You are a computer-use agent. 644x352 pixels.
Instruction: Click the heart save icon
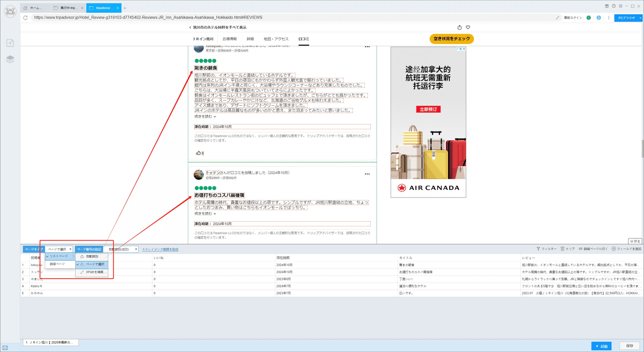pos(468,27)
